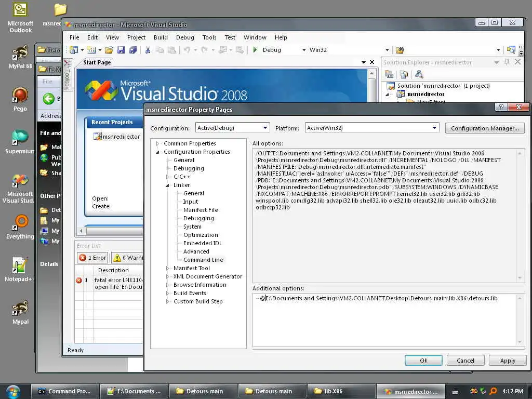Click the Cancel button
532x399 pixels.
pos(465,361)
